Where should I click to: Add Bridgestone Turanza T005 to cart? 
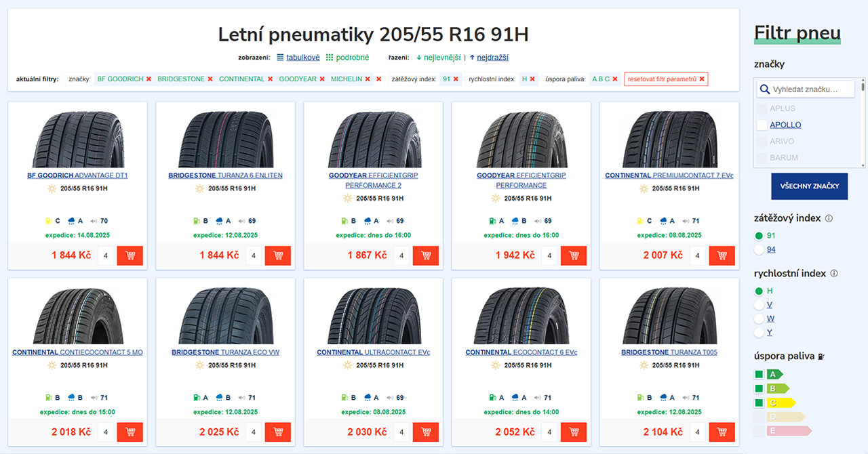722,432
